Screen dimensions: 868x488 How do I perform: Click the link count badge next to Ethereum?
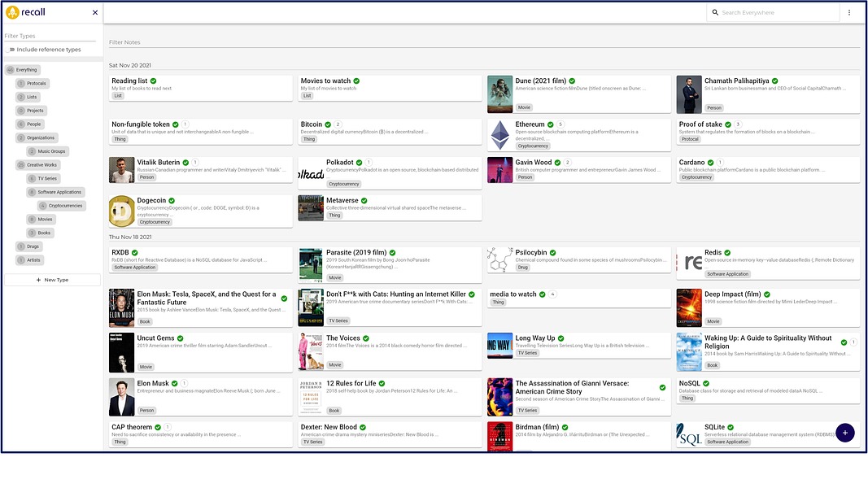tap(560, 124)
